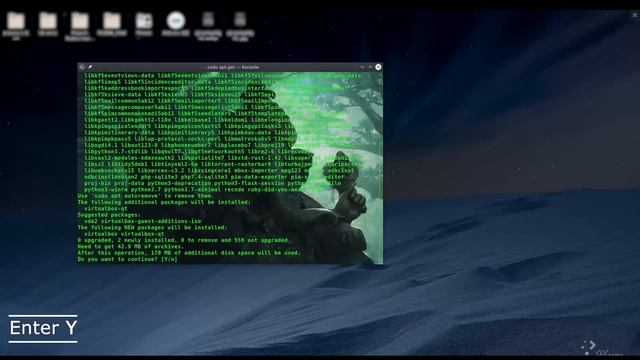Toggle the pin icon in Konsole title bar
This screenshot has width=640, height=360.
click(90, 67)
